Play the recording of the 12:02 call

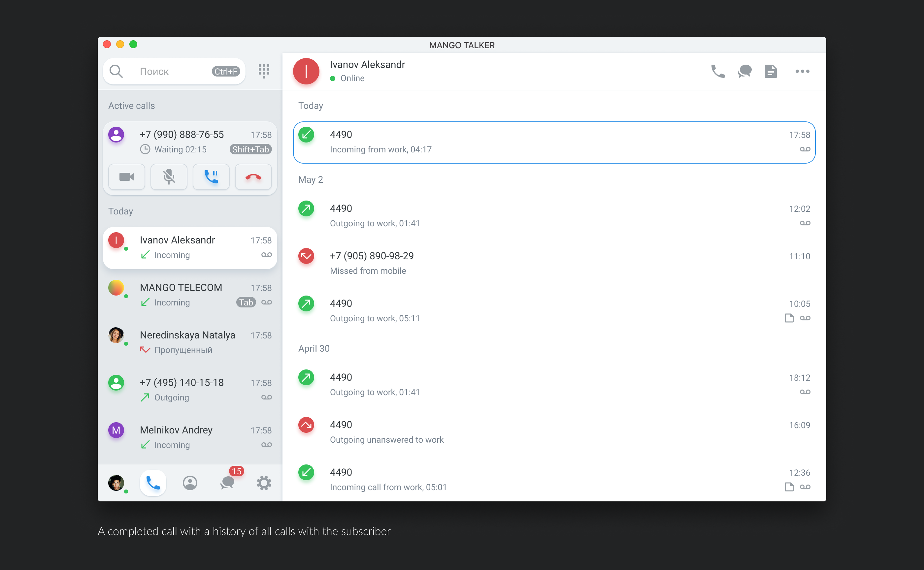point(805,223)
